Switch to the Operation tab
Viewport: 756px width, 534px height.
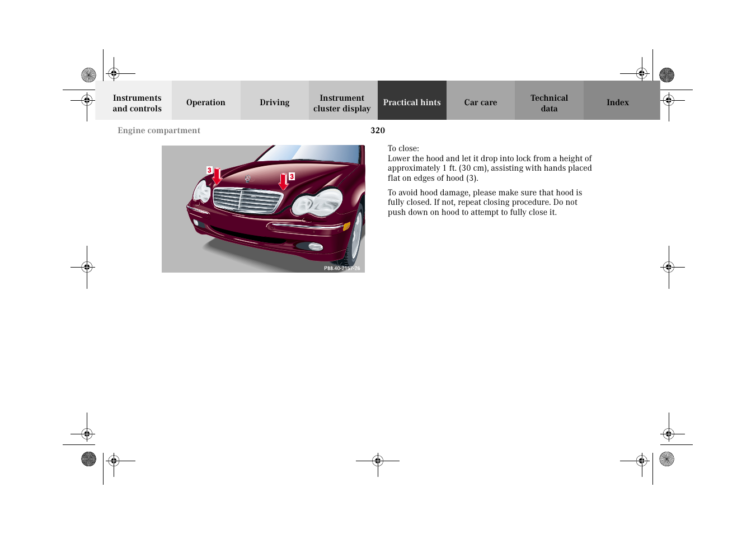click(x=206, y=100)
